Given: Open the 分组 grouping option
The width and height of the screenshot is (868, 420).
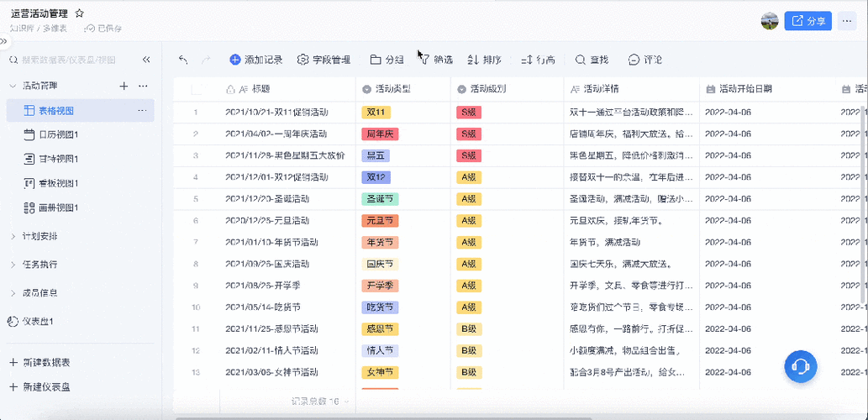Looking at the screenshot, I should coord(387,60).
